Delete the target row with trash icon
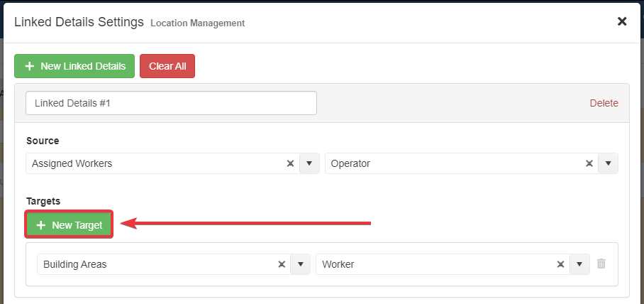This screenshot has width=644, height=304. point(601,264)
